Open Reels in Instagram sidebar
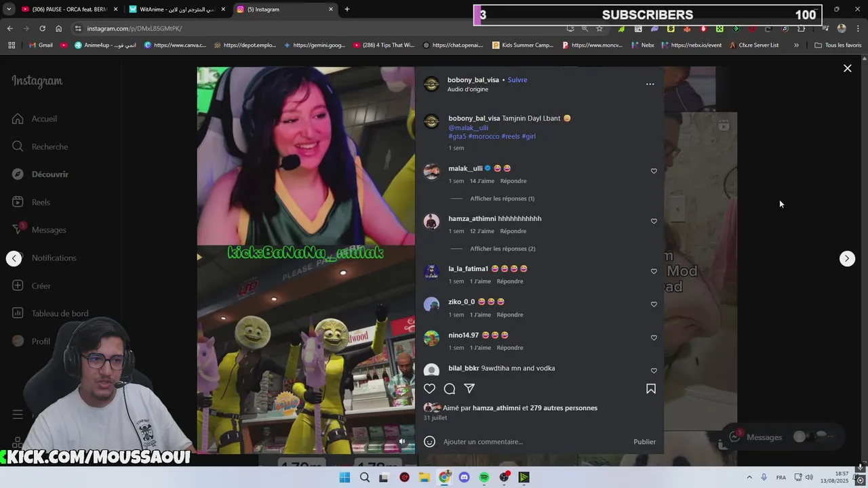Viewport: 868px width, 488px height. tap(31, 202)
